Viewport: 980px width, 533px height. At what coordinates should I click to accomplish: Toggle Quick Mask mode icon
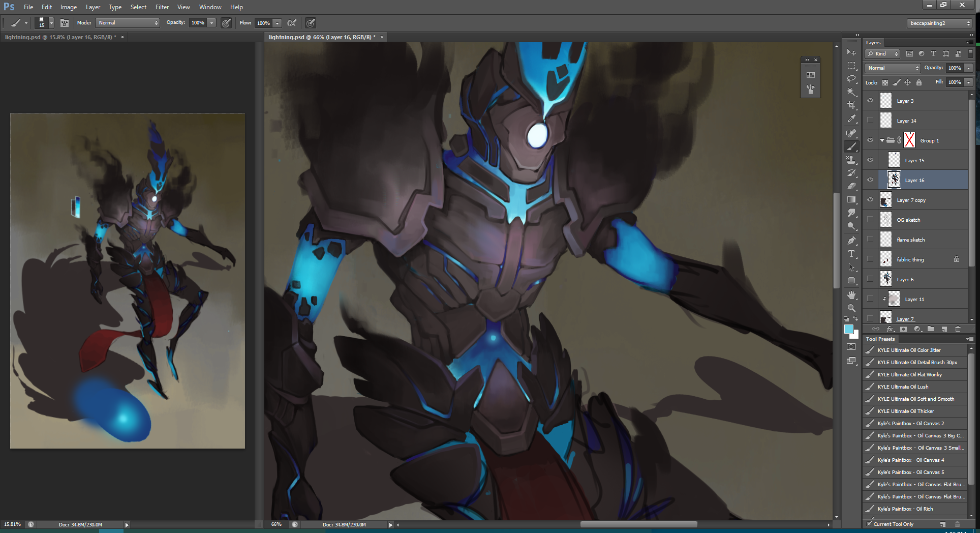click(x=851, y=347)
